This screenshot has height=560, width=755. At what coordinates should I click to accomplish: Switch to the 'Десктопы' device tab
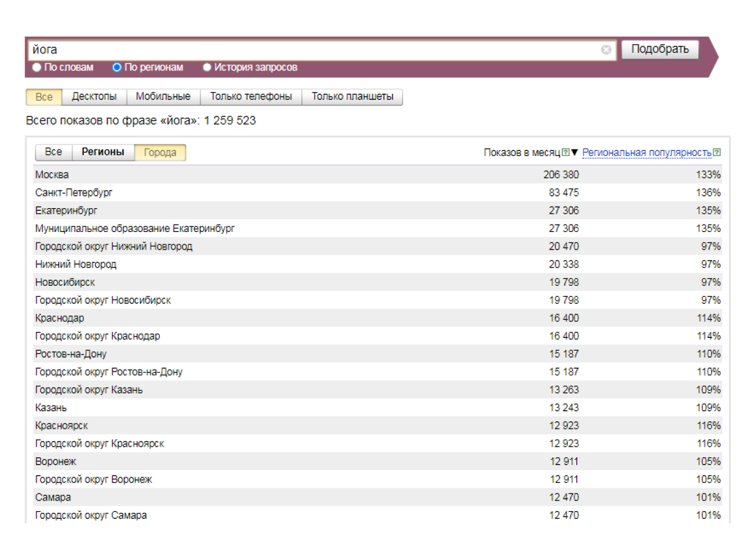94,97
